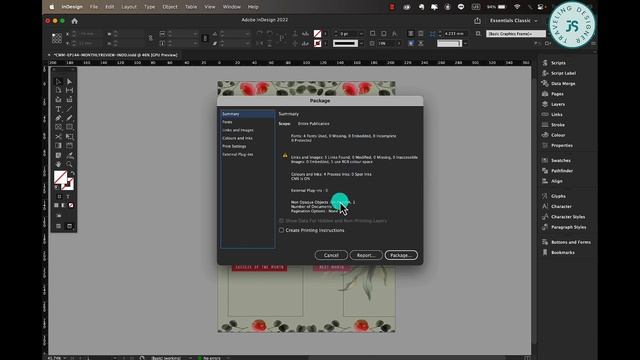640x360 pixels.
Task: Select the Pen tool
Action: (58, 118)
